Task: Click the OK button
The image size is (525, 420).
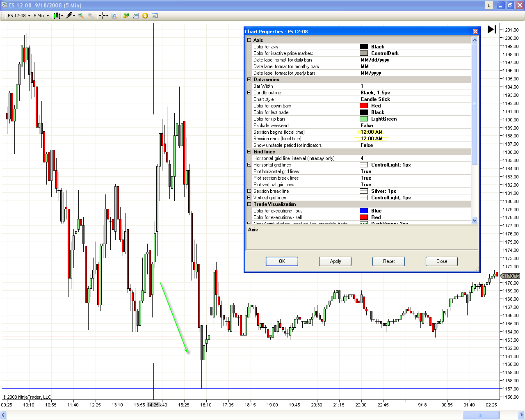Action: (x=282, y=261)
